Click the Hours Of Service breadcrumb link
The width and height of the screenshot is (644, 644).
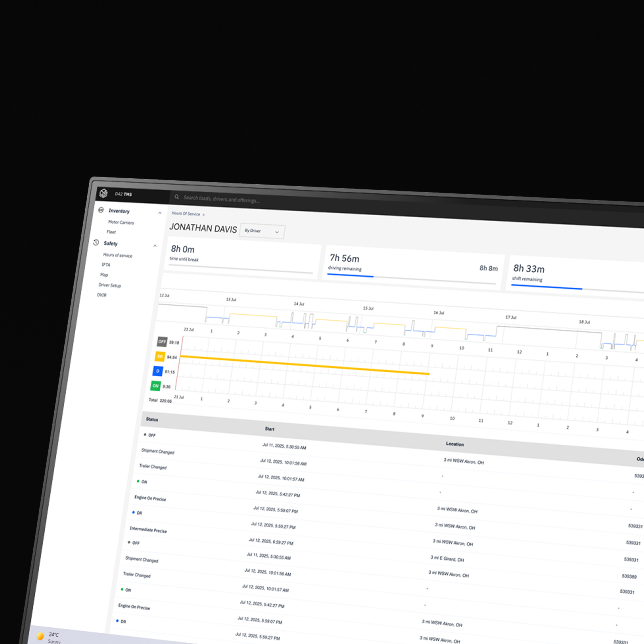point(186,214)
